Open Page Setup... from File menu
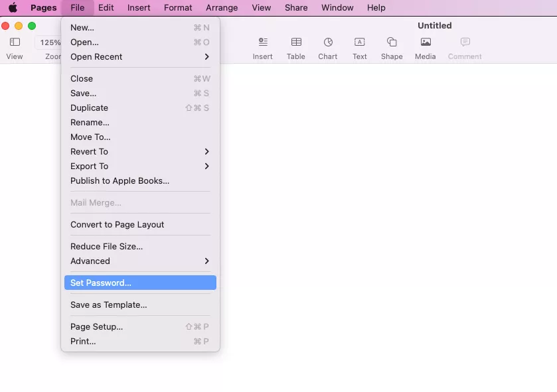 coord(140,326)
